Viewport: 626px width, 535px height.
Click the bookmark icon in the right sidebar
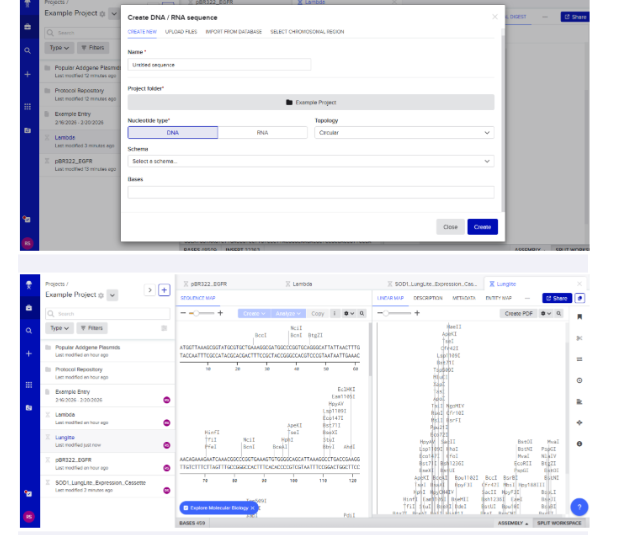coord(580,317)
